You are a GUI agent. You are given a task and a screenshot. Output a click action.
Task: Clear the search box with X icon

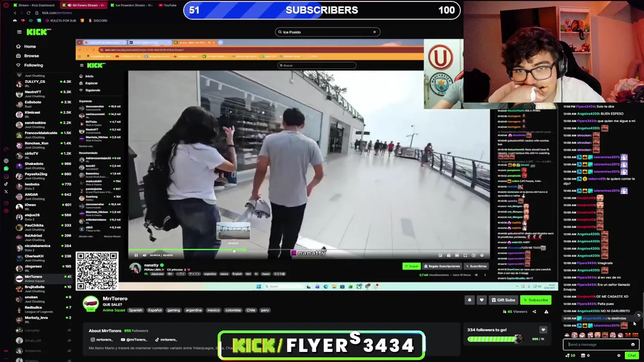coord(374,32)
